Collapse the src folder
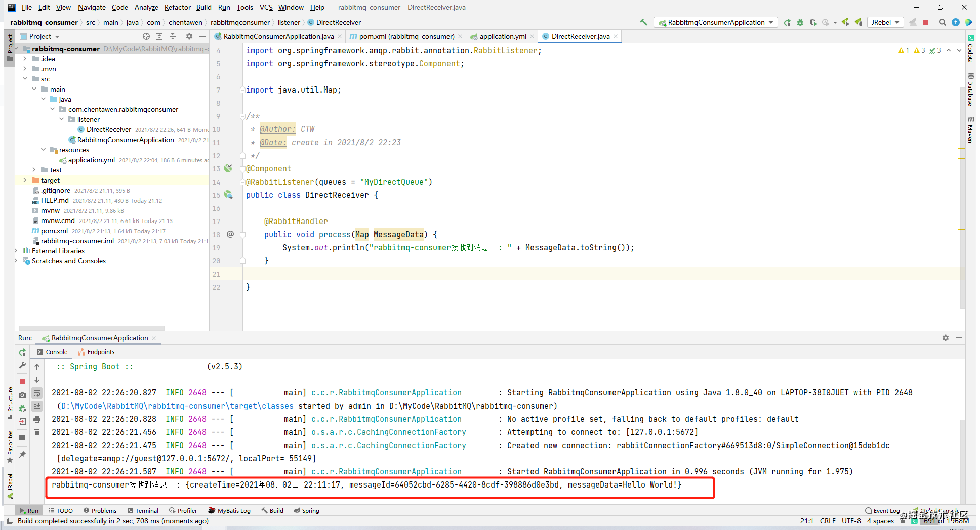This screenshot has height=530, width=980. point(25,79)
